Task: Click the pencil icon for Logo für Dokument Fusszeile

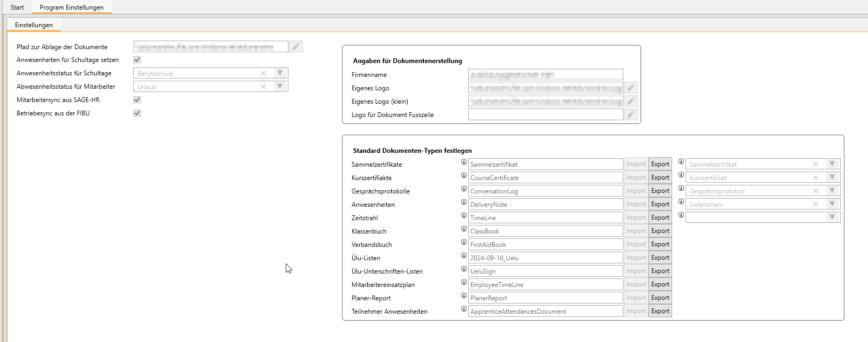Action: coord(631,114)
